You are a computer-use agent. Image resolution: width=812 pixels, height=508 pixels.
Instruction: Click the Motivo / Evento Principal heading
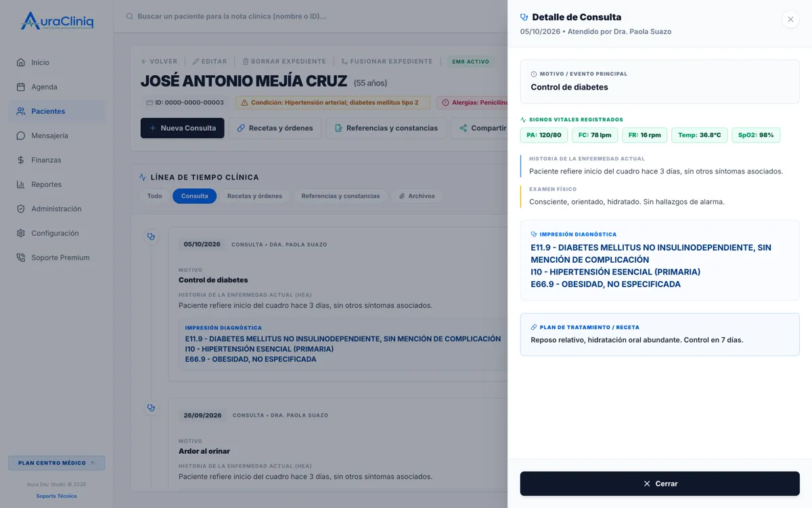pos(583,74)
